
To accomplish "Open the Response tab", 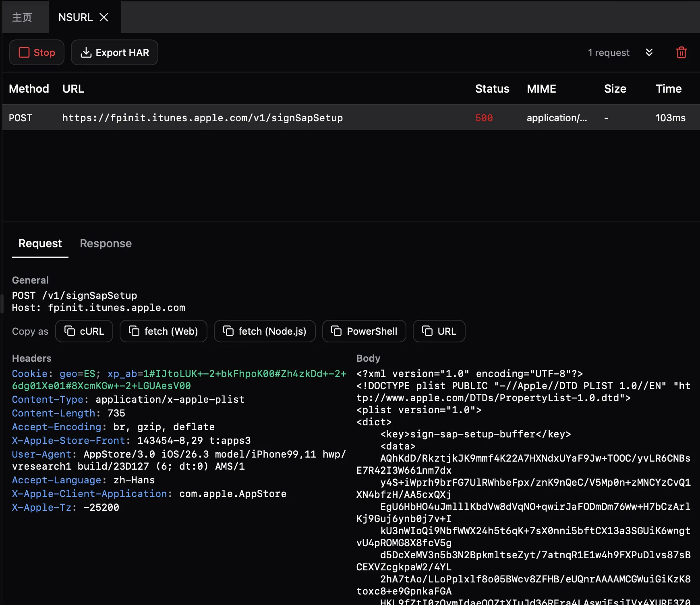I will tap(106, 243).
